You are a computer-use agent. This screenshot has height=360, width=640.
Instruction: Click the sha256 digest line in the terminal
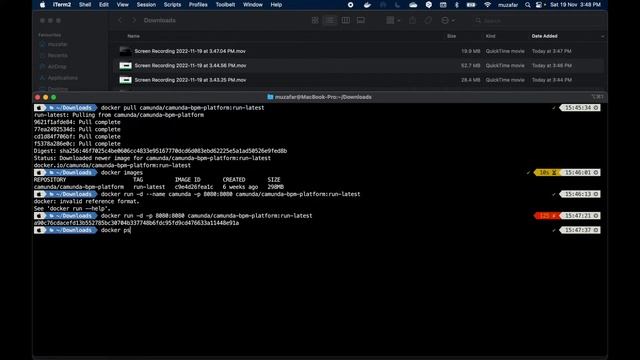click(x=160, y=151)
